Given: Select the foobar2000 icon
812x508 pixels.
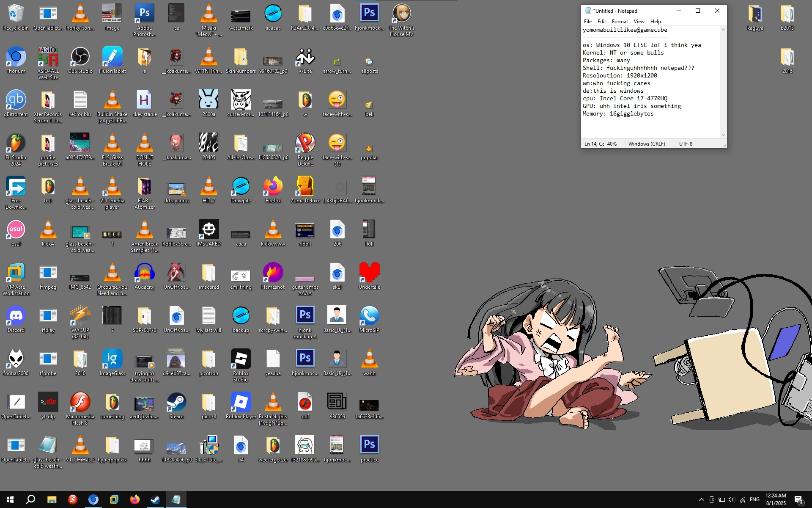Looking at the screenshot, I should point(16,363).
